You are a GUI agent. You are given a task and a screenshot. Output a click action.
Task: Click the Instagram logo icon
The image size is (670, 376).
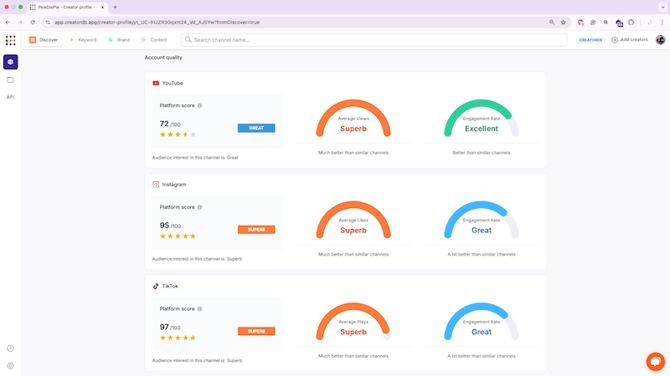pos(156,185)
